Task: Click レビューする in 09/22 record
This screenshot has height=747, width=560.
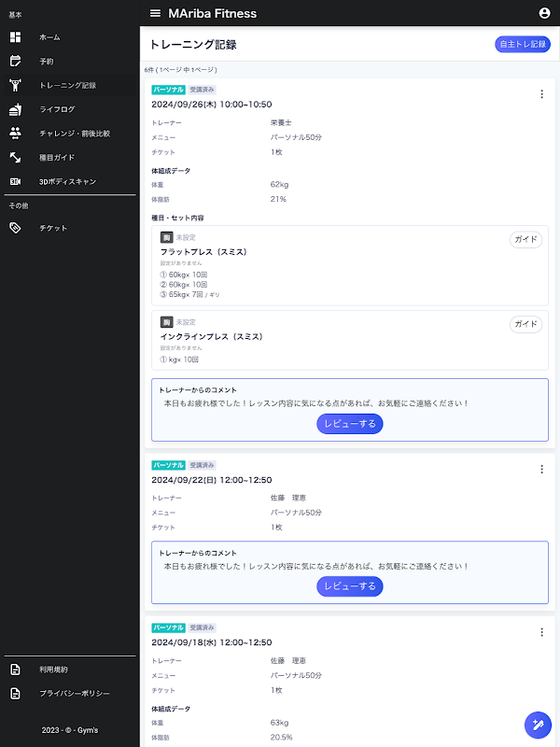Action: pos(349,586)
